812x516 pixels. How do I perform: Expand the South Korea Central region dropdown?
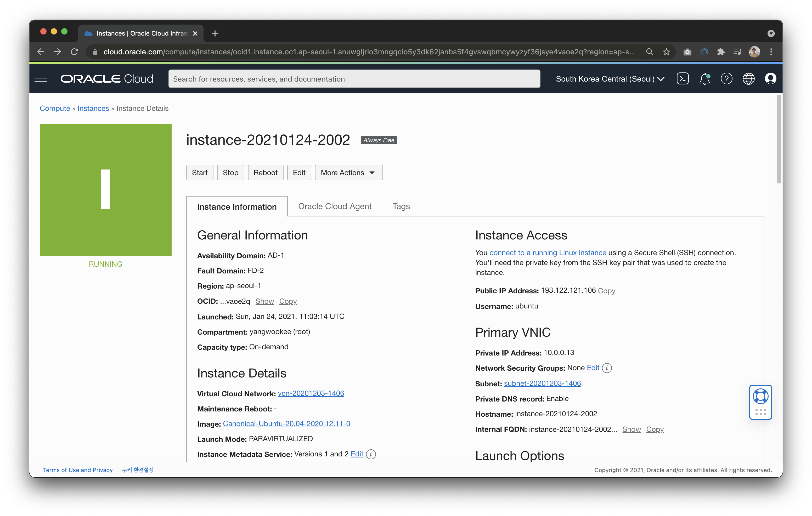tap(610, 79)
